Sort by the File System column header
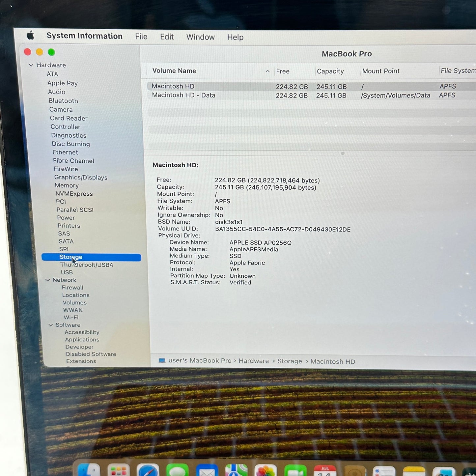Screen dimensions: 476x476 pyautogui.click(x=458, y=71)
